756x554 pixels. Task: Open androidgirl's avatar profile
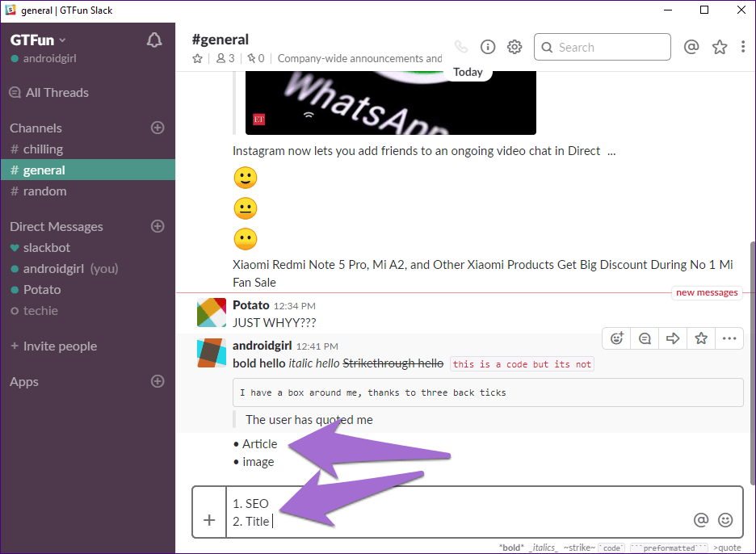(x=212, y=353)
